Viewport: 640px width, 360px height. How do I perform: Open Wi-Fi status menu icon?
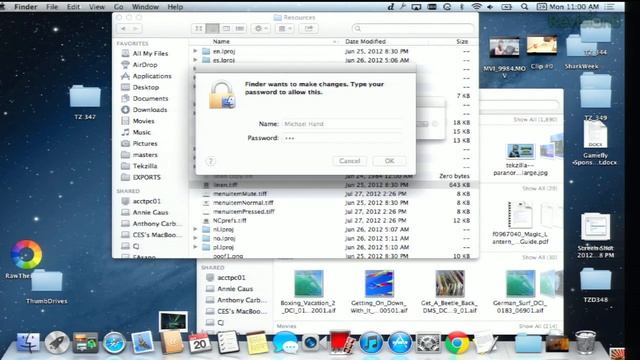[x=476, y=7]
